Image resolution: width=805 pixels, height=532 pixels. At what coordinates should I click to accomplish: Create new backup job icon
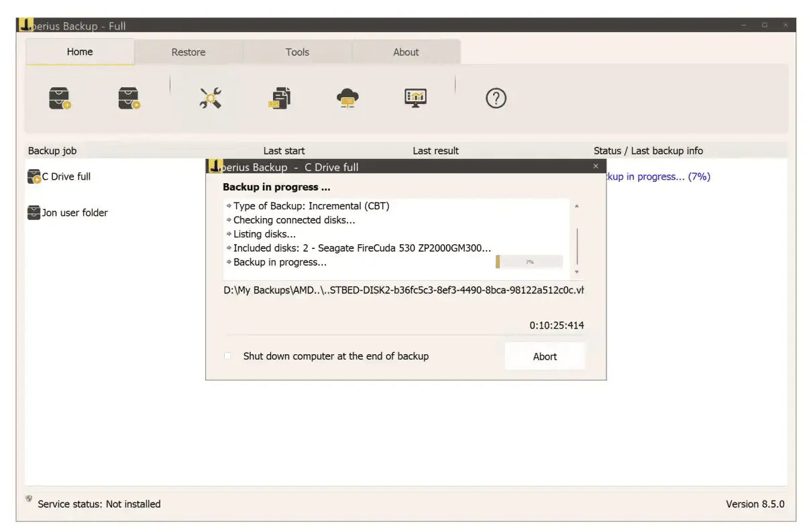click(60, 99)
